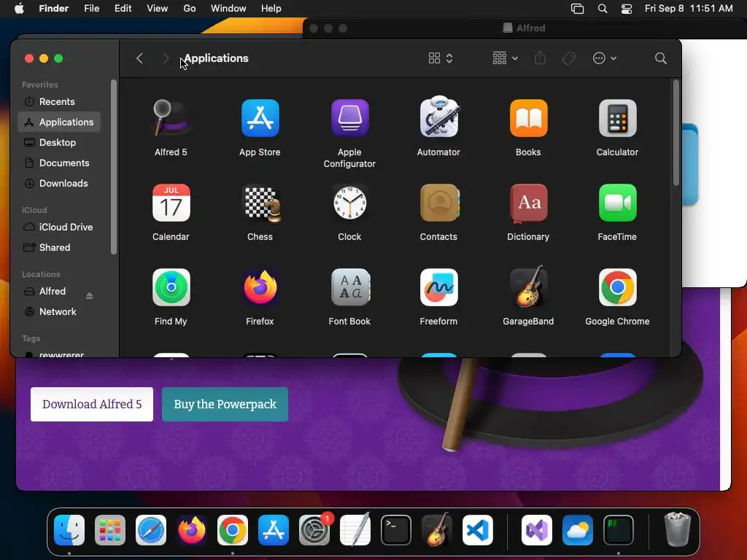Viewport: 747px width, 560px height.
Task: Click the Buy the Powerpack button
Action: pos(225,404)
